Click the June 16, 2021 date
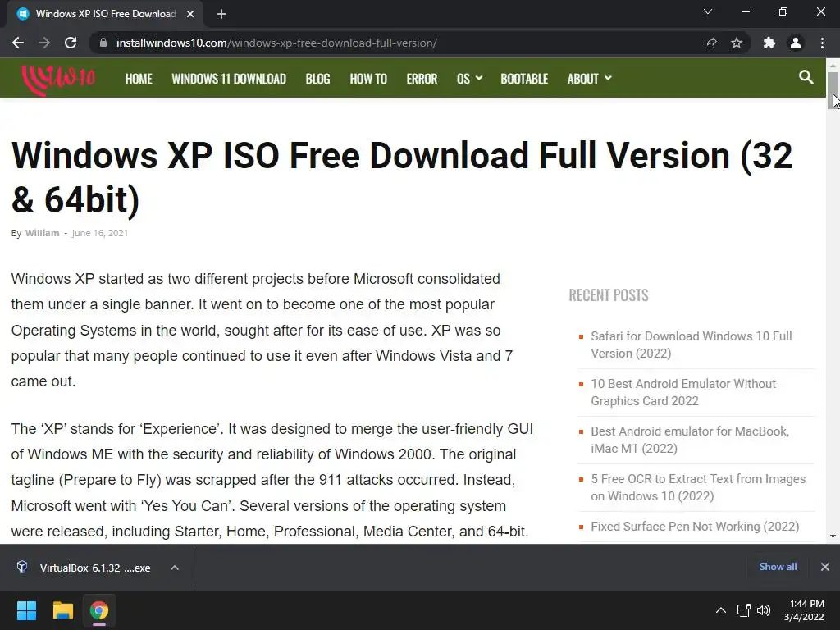 99,233
